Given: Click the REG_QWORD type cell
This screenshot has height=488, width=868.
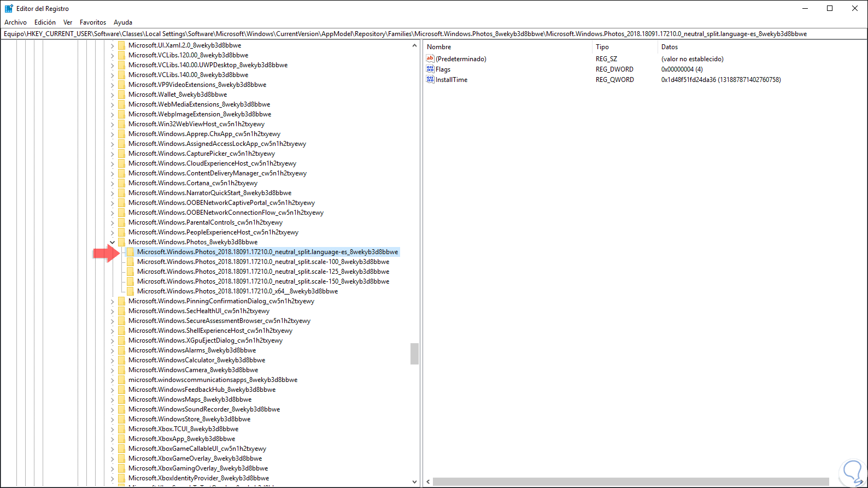Looking at the screenshot, I should (615, 80).
